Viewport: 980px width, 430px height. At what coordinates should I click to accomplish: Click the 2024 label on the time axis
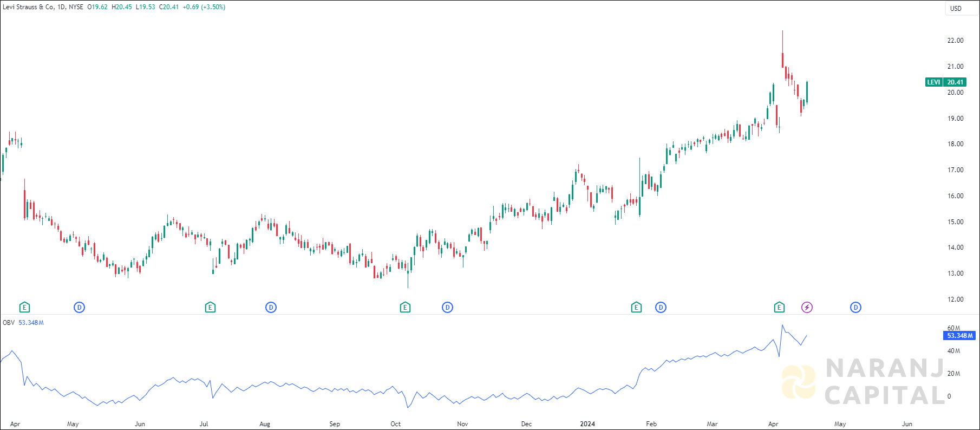(587, 424)
